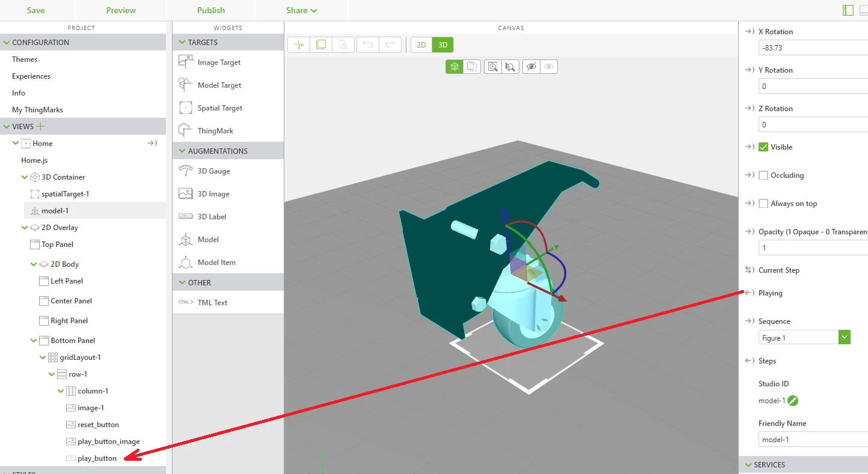Open the Share dropdown menu
Viewport: 868px width, 474px height.
pos(302,10)
